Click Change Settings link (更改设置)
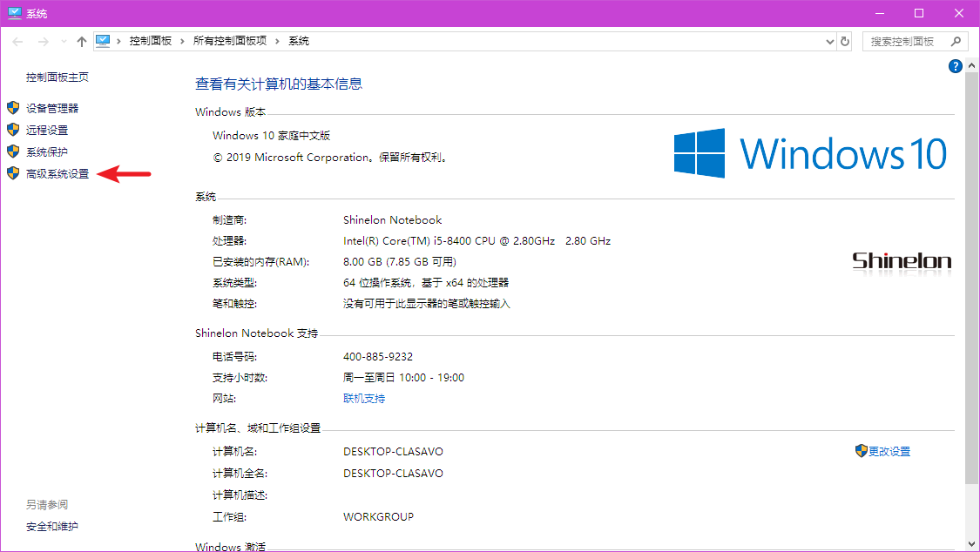 (x=889, y=452)
